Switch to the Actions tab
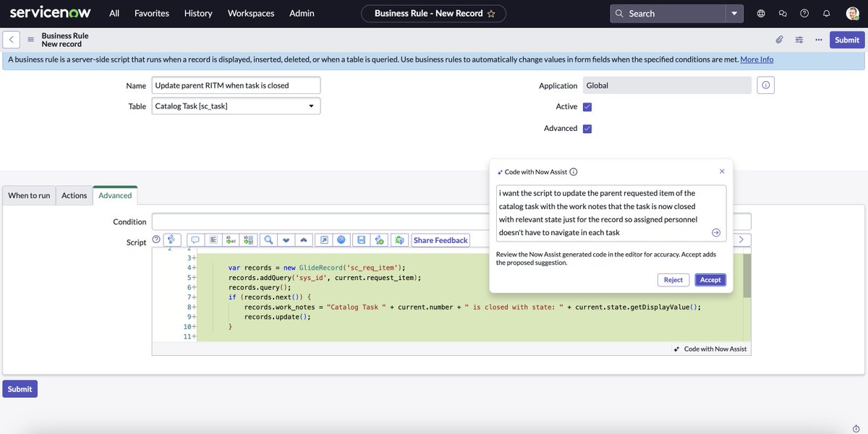The image size is (868, 434). coord(74,195)
